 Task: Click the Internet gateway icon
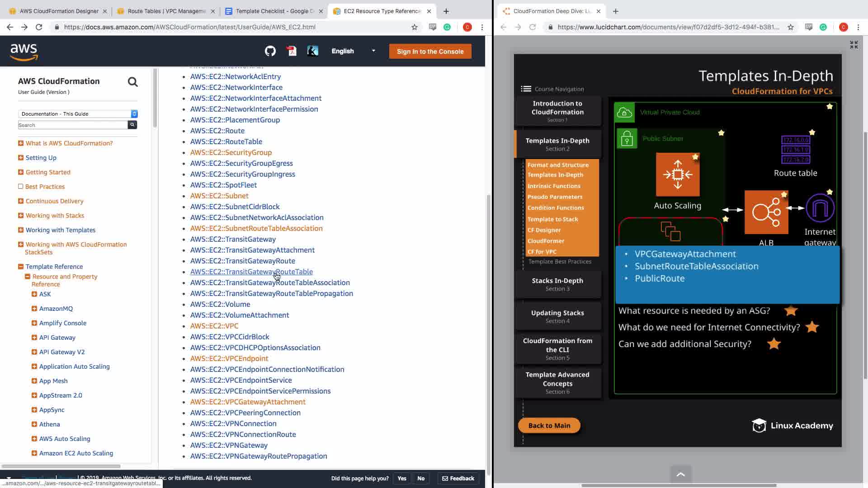pos(820,208)
